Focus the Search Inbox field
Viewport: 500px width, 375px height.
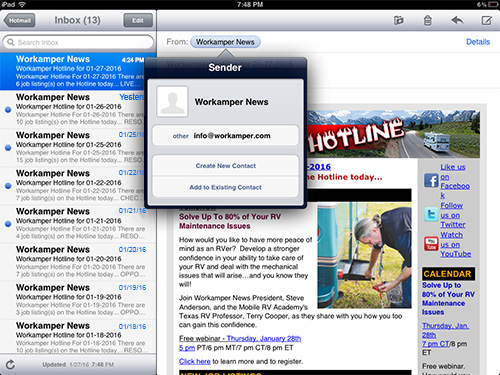[x=78, y=42]
